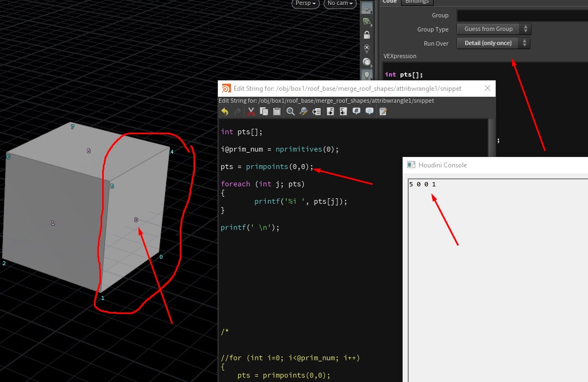
Task: Click the Edit String editor vertical scrollbar
Action: coord(492,137)
